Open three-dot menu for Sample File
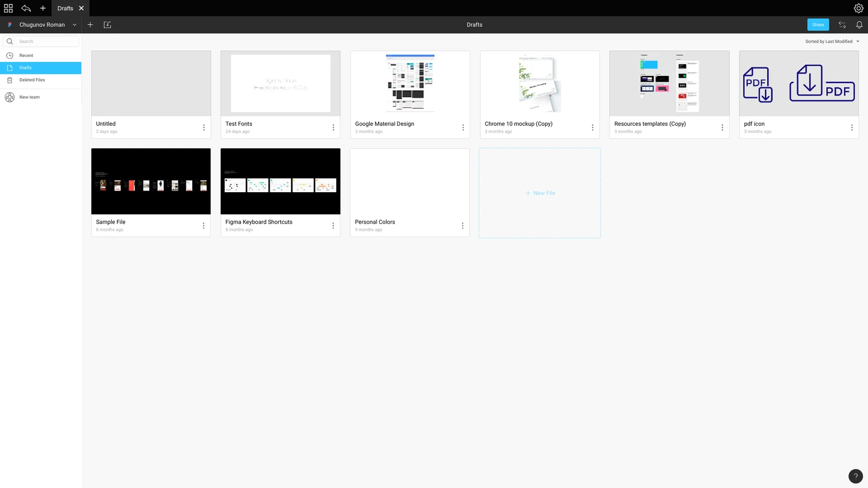Image resolution: width=868 pixels, height=488 pixels. click(x=203, y=226)
